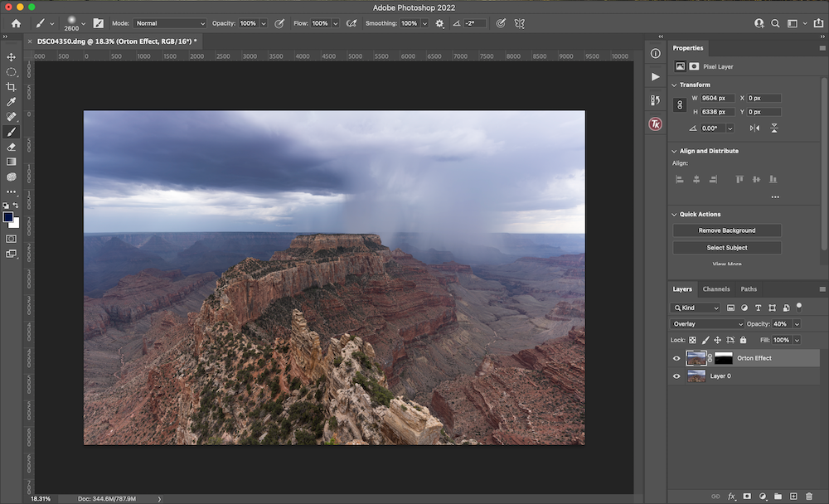Enable lock transparent pixels on the layer
Image resolution: width=829 pixels, height=504 pixels.
pos(695,340)
